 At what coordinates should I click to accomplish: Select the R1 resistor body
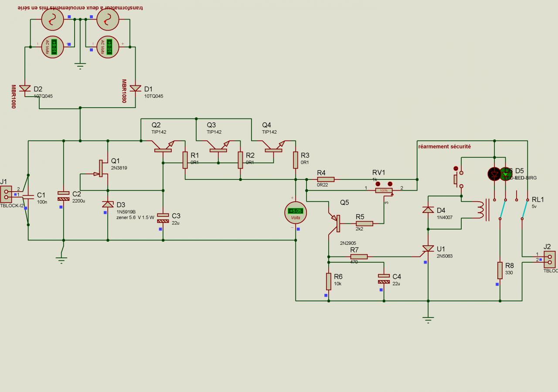coord(185,160)
